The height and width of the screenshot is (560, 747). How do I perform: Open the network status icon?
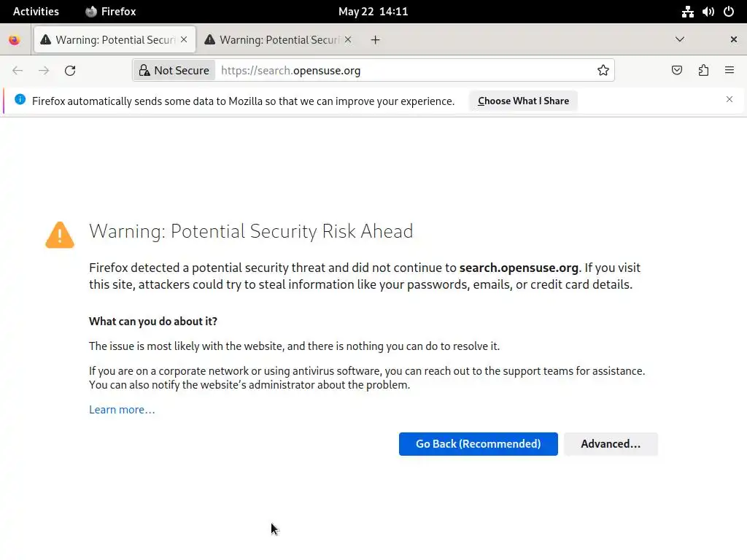click(688, 12)
